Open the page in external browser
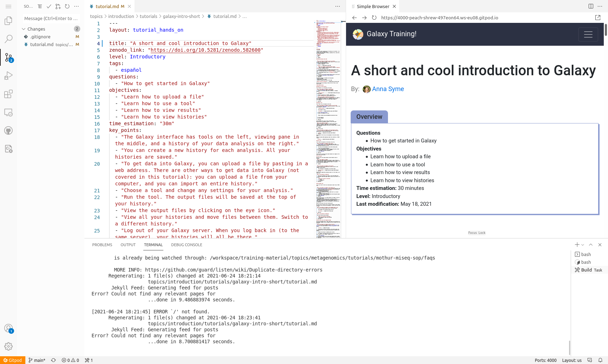608x364 pixels. pyautogui.click(x=598, y=18)
